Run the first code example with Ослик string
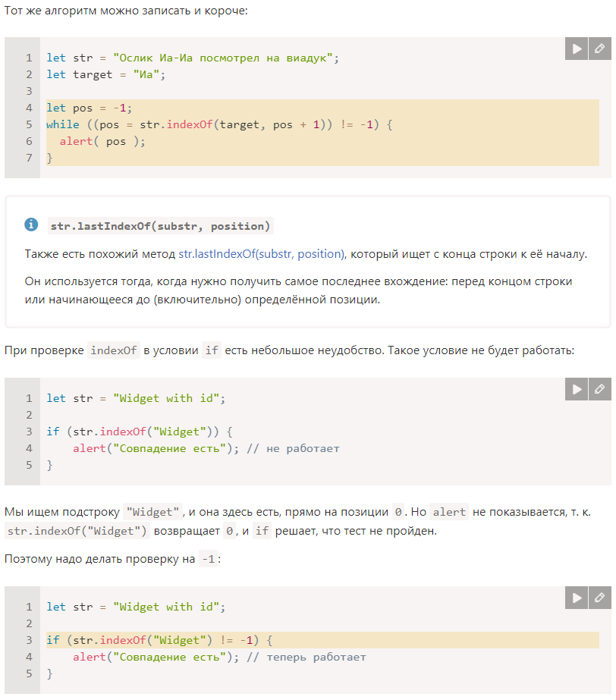 point(577,49)
